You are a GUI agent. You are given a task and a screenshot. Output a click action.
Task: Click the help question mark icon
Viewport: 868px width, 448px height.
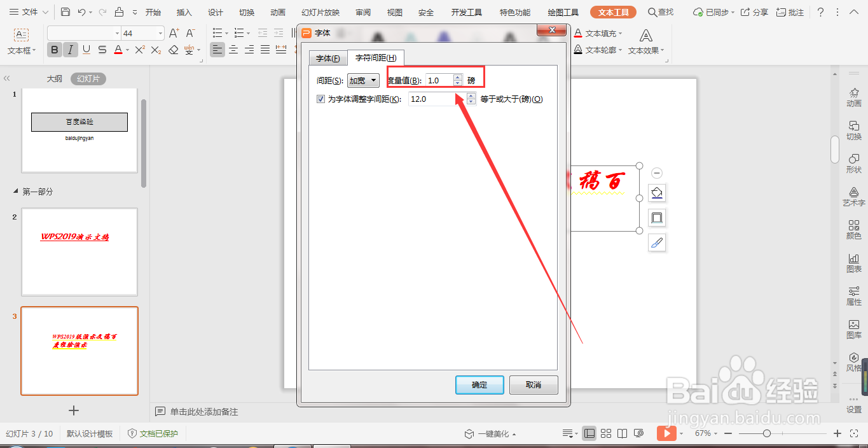[821, 12]
